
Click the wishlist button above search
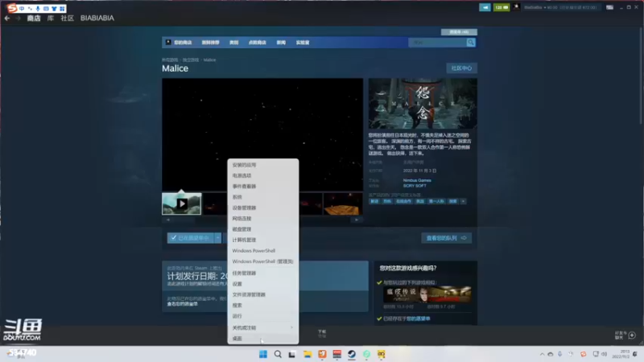(459, 31)
